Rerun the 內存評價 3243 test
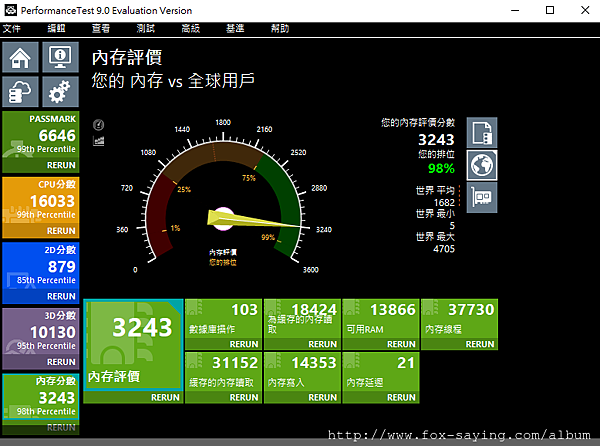 (x=165, y=398)
